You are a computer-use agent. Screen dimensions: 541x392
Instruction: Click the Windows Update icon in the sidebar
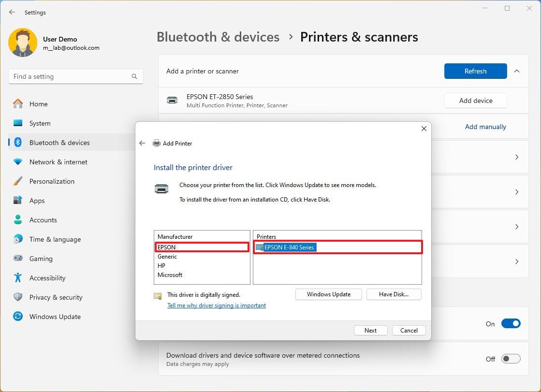click(18, 317)
